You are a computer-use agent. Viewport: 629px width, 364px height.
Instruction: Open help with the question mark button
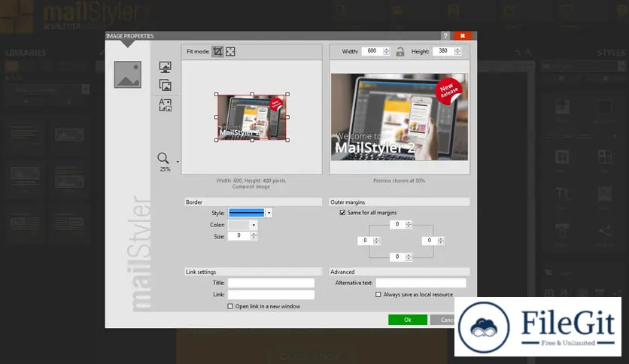click(445, 35)
